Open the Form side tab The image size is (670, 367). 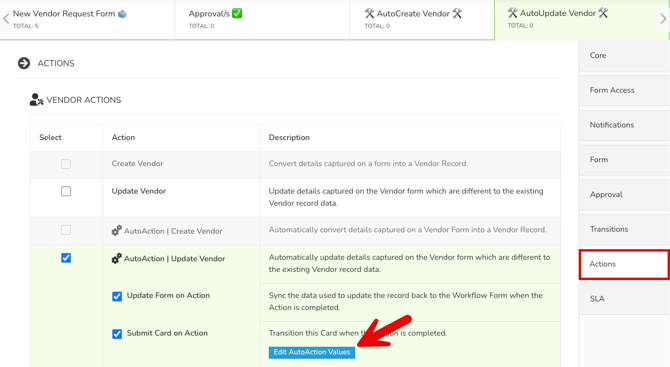pos(624,159)
